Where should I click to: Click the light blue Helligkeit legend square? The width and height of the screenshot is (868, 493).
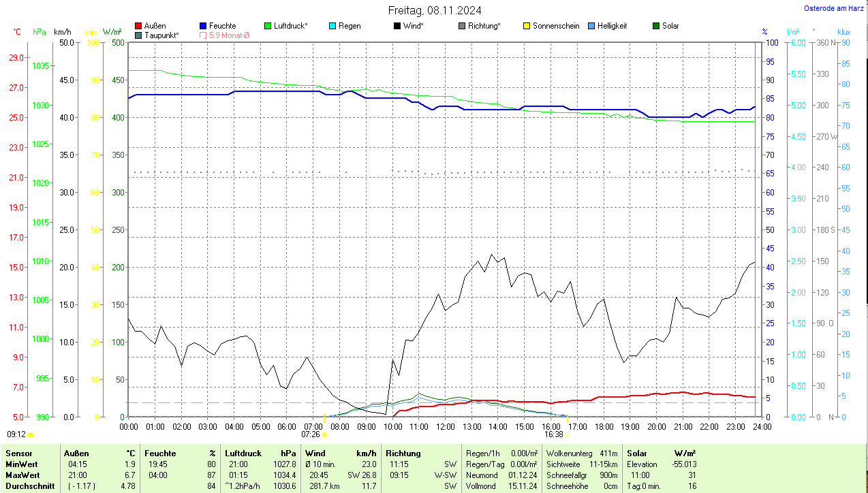click(x=591, y=26)
